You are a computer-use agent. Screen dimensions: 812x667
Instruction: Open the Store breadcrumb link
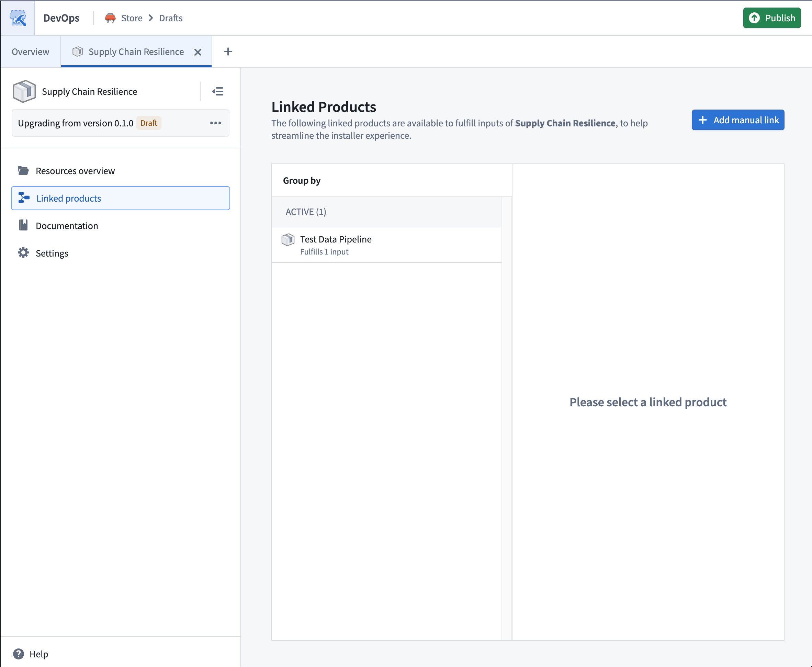(x=132, y=18)
